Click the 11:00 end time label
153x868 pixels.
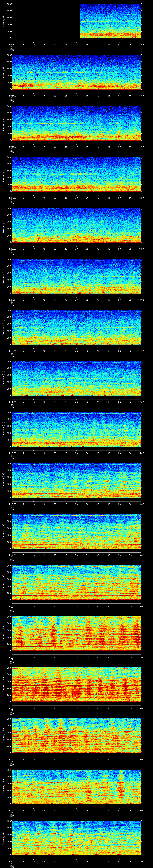pyautogui.click(x=141, y=351)
